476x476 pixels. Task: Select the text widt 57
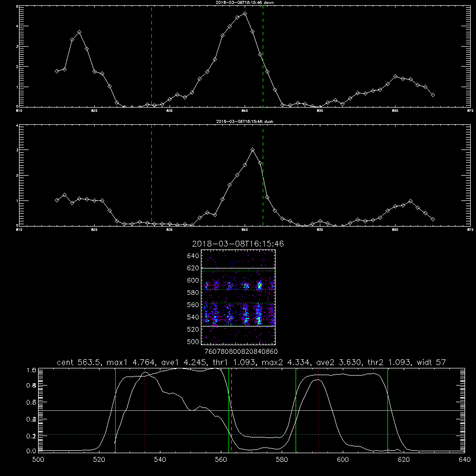pyautogui.click(x=431, y=362)
